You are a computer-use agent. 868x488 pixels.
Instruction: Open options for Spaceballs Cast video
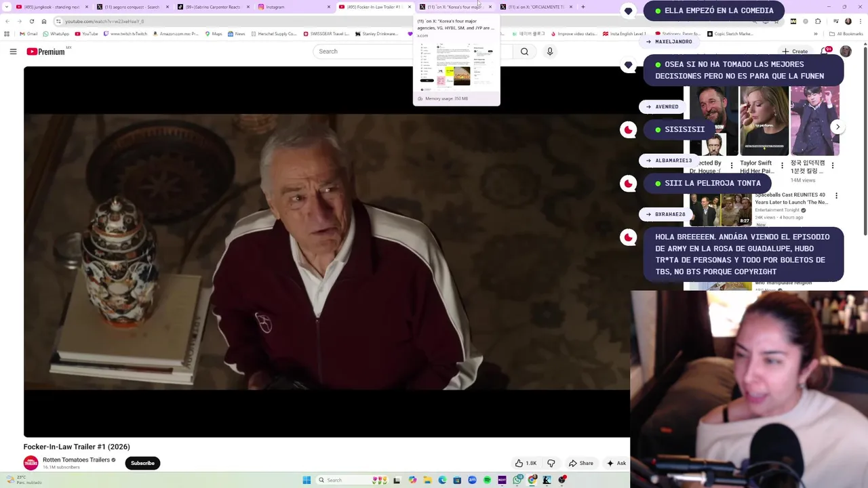coord(836,196)
